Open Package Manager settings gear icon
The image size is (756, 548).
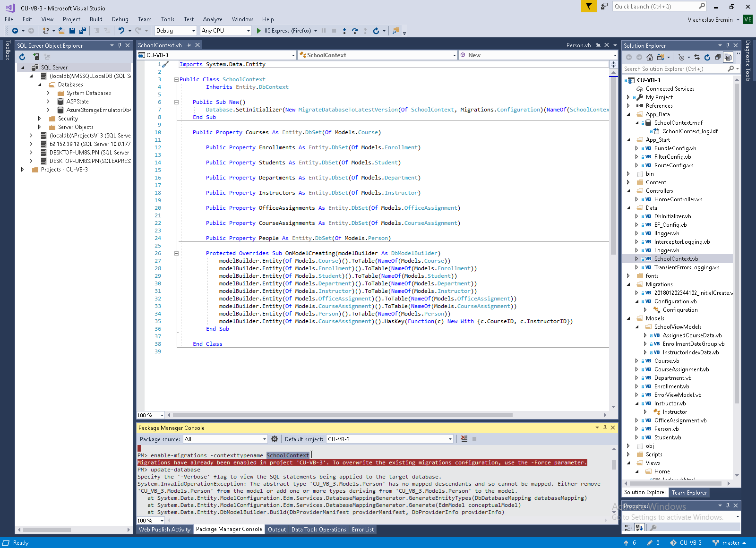tap(275, 439)
